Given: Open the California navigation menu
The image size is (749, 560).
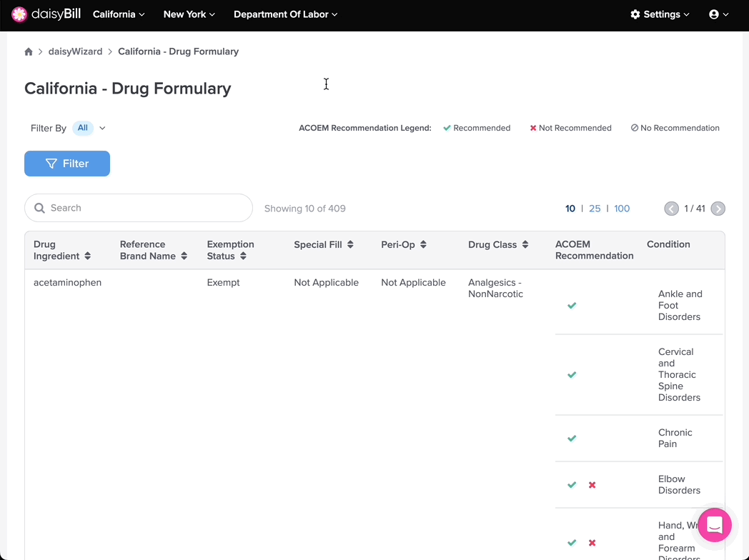Looking at the screenshot, I should 119,14.
